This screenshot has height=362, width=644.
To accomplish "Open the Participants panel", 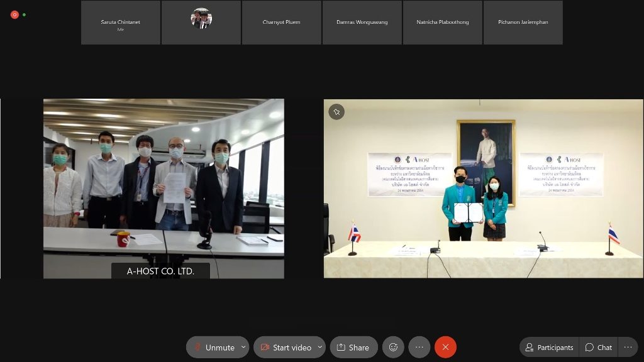I will (550, 347).
